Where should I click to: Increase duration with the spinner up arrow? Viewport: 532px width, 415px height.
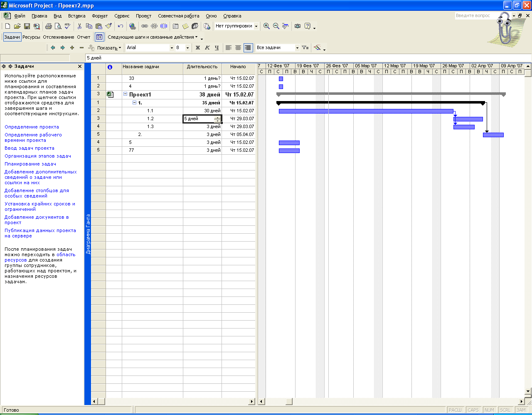217,117
